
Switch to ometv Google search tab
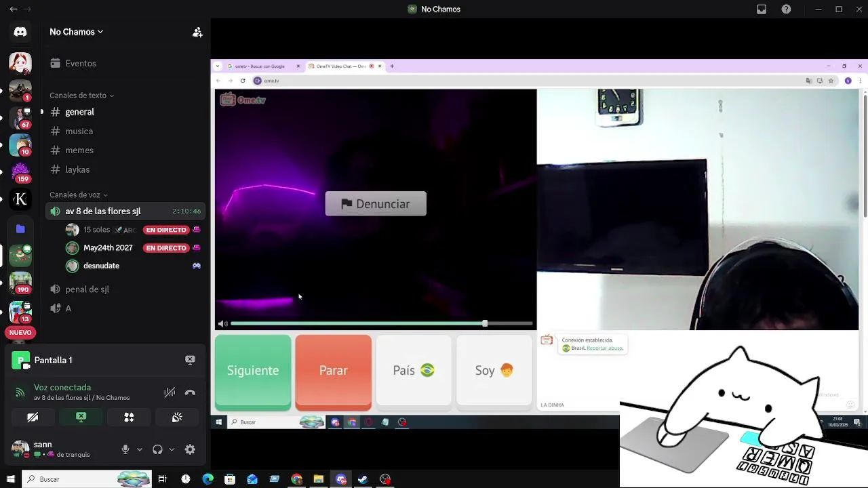[264, 66]
